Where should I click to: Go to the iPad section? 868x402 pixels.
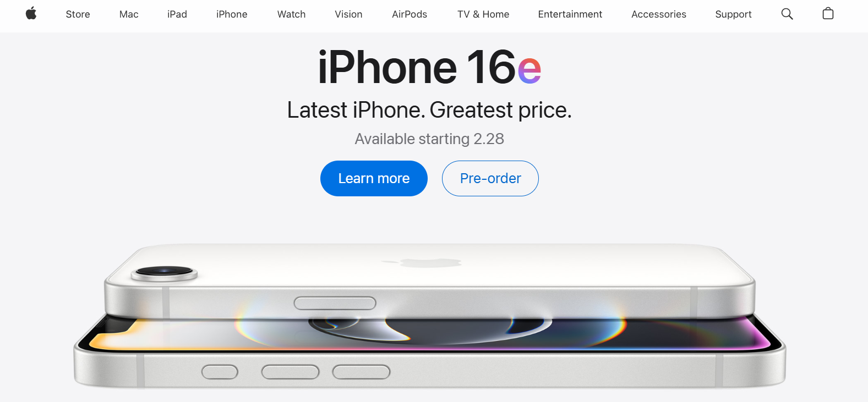tap(177, 14)
